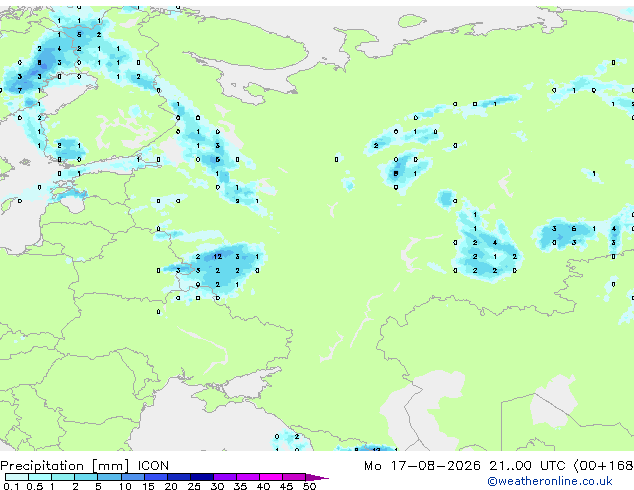Click the '12' value in central rain area
The width and height of the screenshot is (634, 490).
coord(218,256)
